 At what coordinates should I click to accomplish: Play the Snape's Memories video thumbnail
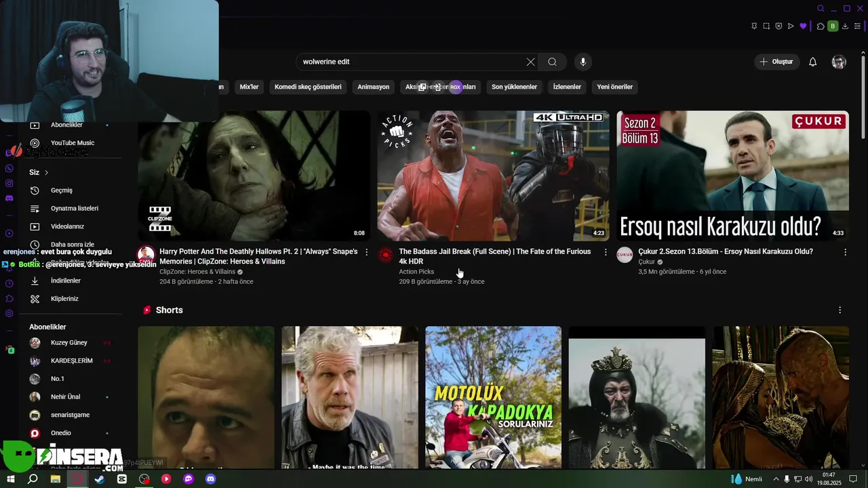tap(254, 176)
